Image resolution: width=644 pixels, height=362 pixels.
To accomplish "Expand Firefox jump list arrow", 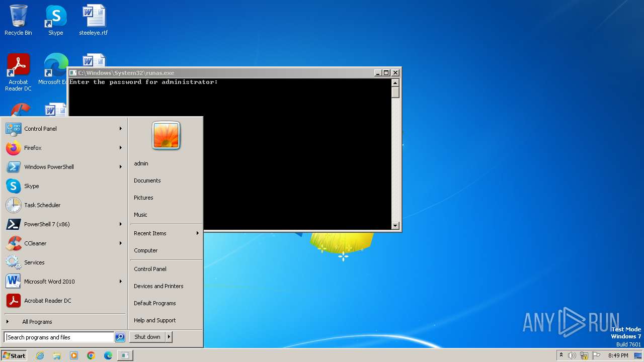I will coord(121,148).
